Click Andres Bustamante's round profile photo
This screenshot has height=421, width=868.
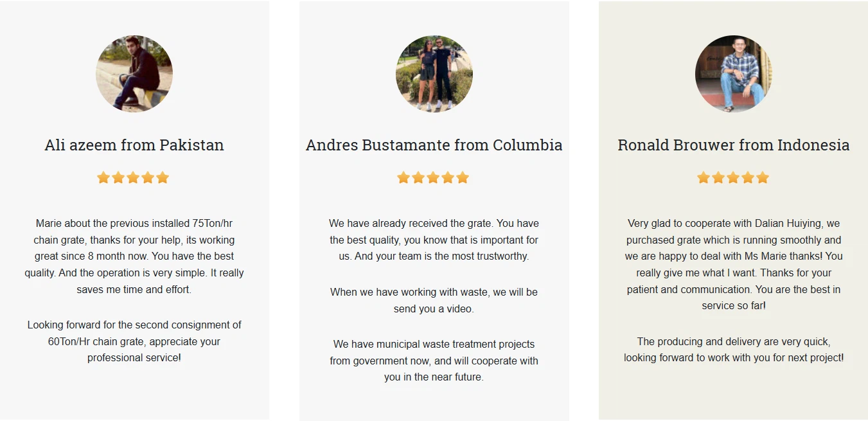(x=434, y=74)
